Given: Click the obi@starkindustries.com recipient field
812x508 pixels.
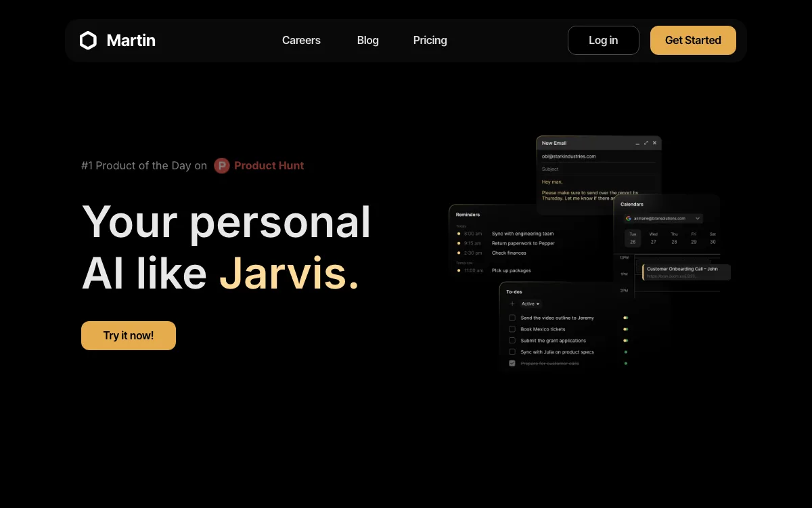Looking at the screenshot, I should click(598, 156).
